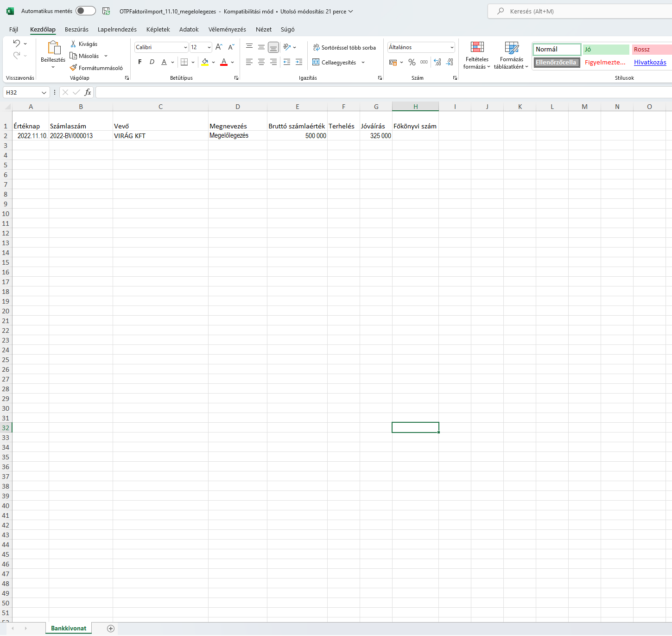Open the Képletek menu tab

(158, 29)
